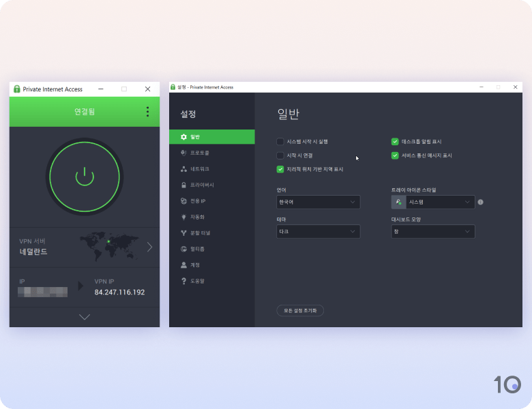Open the 도움말 settings tab
The width and height of the screenshot is (532, 409).
pyautogui.click(x=212, y=281)
